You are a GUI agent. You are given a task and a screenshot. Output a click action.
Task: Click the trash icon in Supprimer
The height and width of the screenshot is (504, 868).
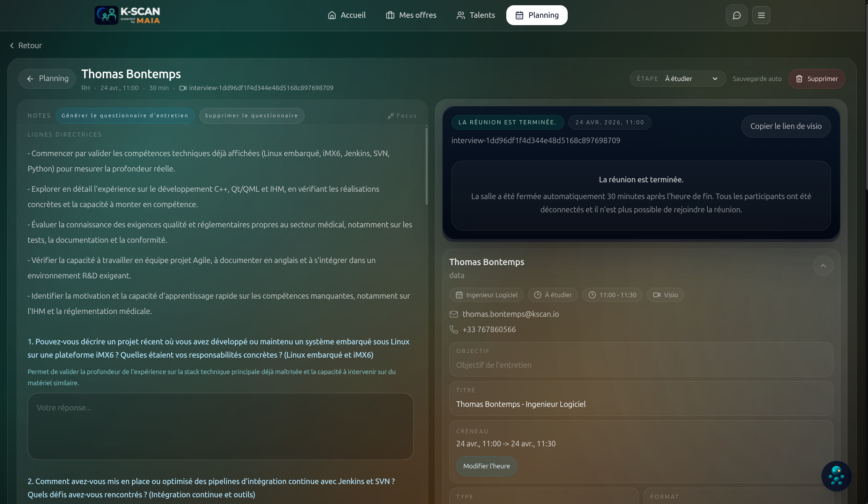799,79
